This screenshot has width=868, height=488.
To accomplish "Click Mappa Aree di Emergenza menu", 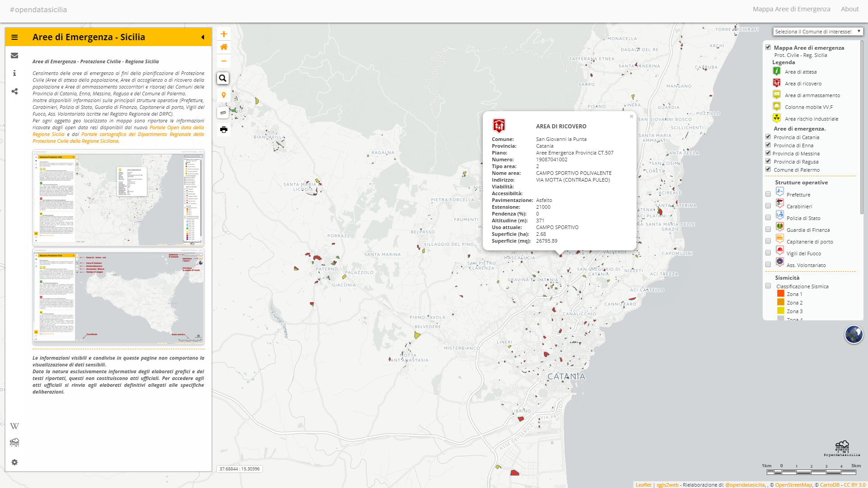I will click(x=791, y=9).
